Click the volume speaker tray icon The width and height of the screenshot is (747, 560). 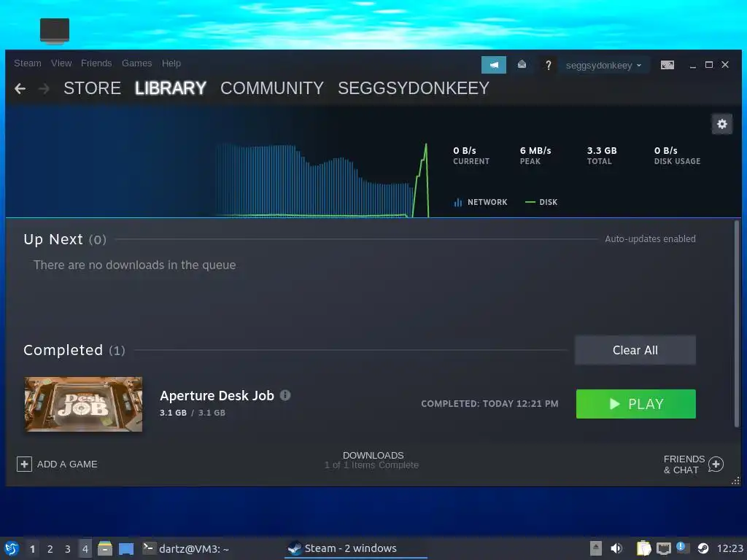coord(616,548)
